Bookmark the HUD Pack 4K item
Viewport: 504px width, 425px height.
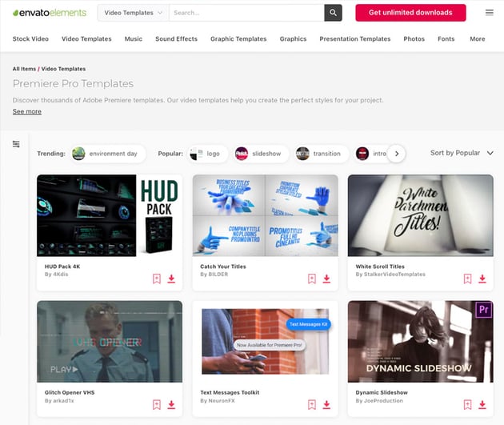tap(157, 279)
